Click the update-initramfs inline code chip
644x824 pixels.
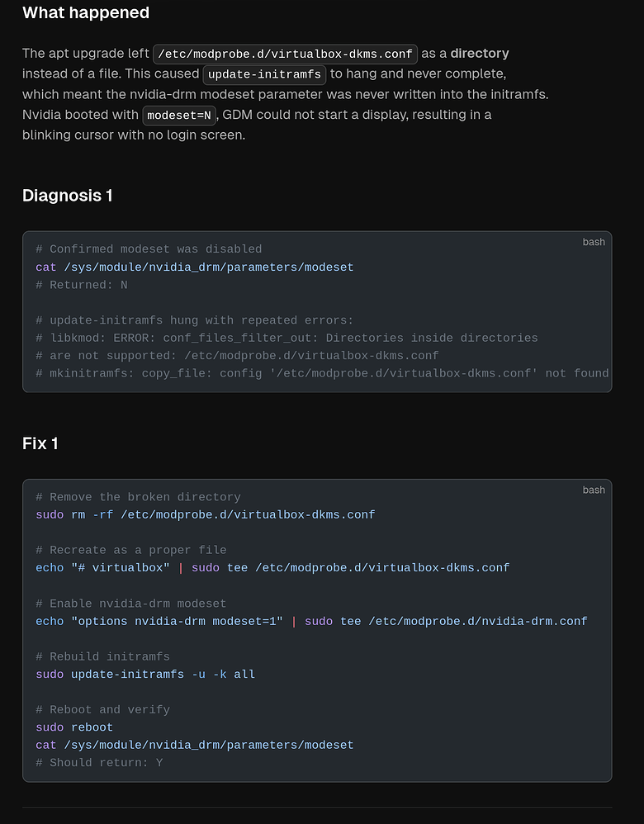point(264,74)
